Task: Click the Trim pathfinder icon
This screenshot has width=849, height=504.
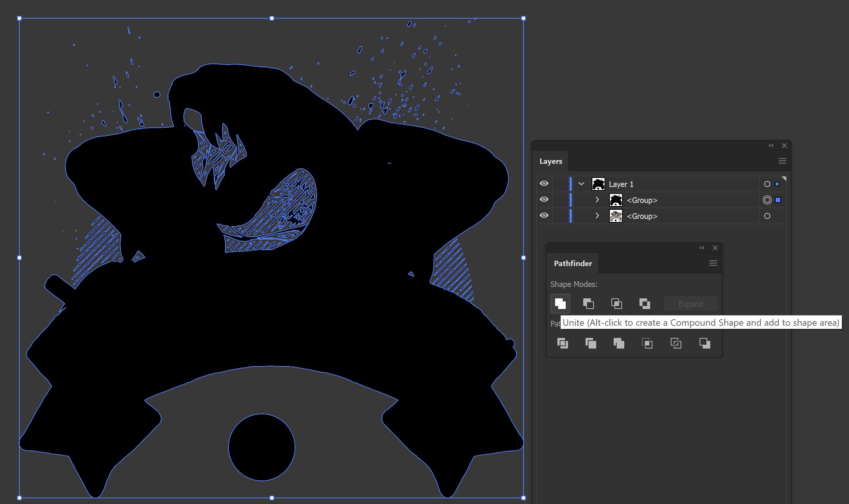Action: [590, 343]
